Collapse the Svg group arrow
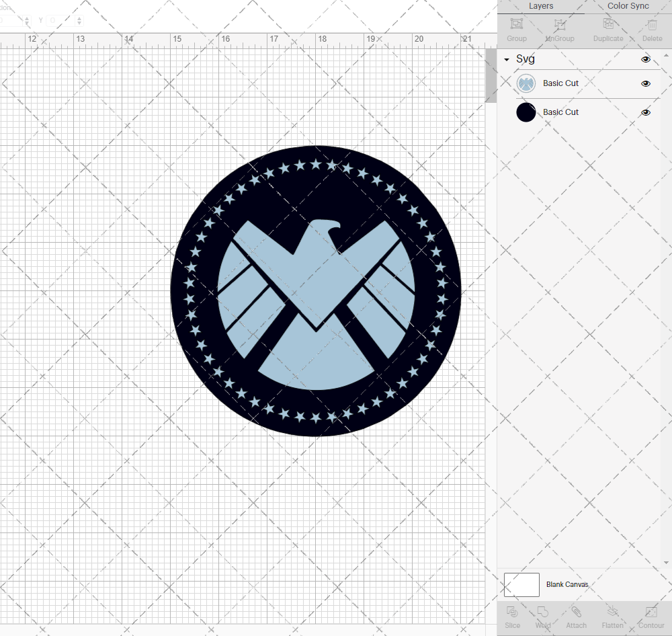672x636 pixels. [507, 60]
